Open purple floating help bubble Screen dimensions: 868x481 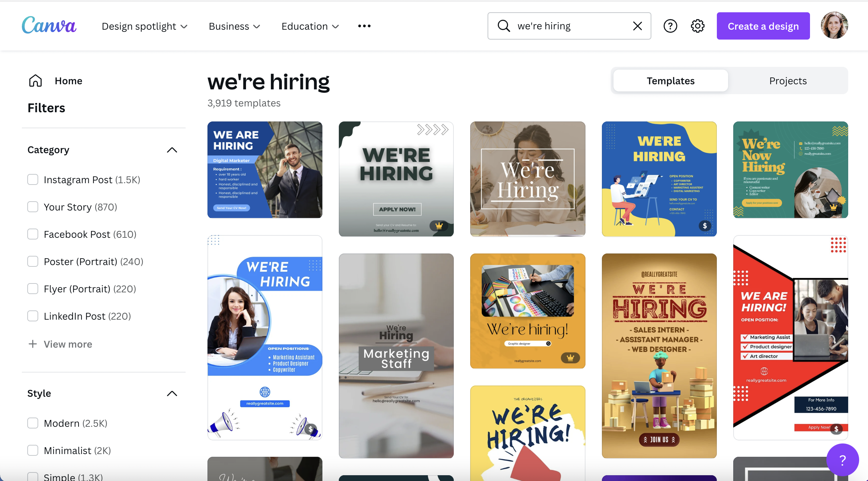click(842, 460)
